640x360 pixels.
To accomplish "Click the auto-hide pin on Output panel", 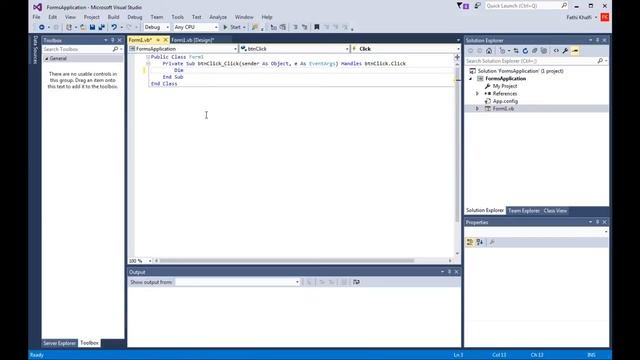I will 449,272.
